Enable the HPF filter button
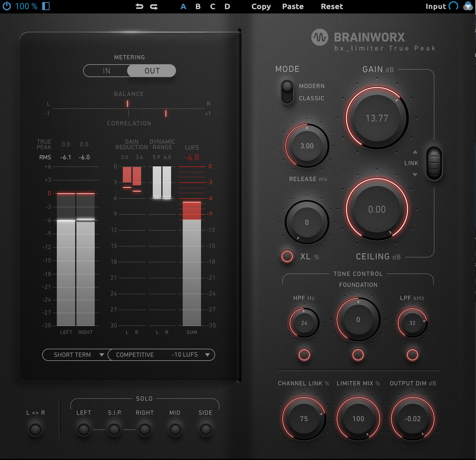Screen dimensions: 476x460 point(304,355)
